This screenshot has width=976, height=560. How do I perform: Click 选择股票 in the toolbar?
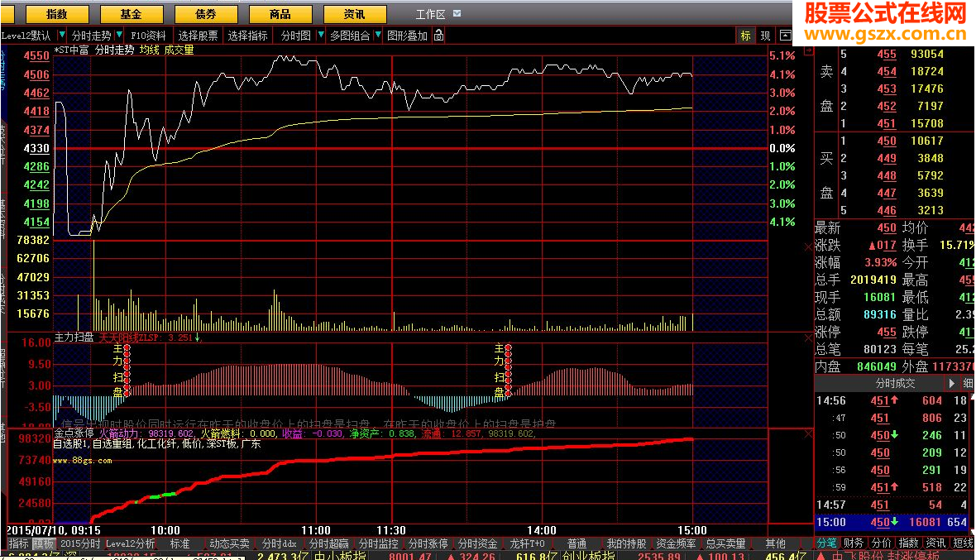[198, 36]
